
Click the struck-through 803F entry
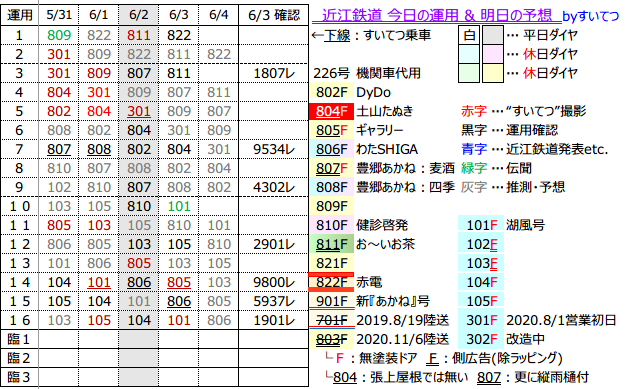click(380, 340)
